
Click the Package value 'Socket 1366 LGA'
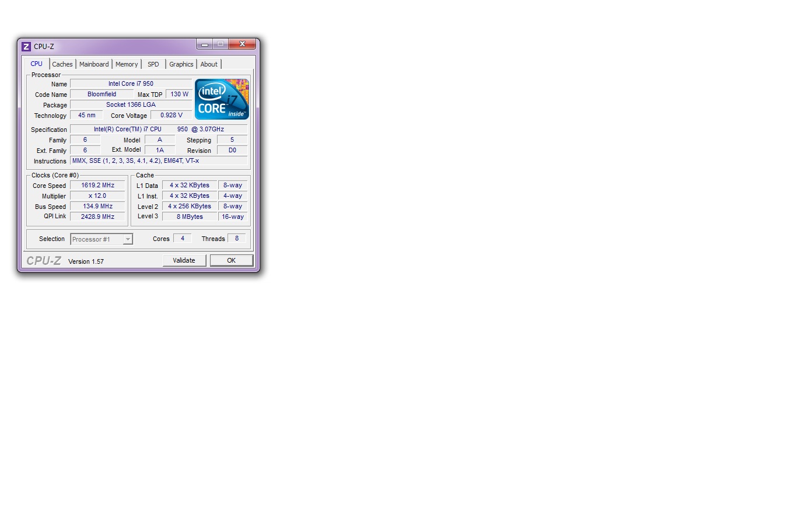[x=131, y=105]
